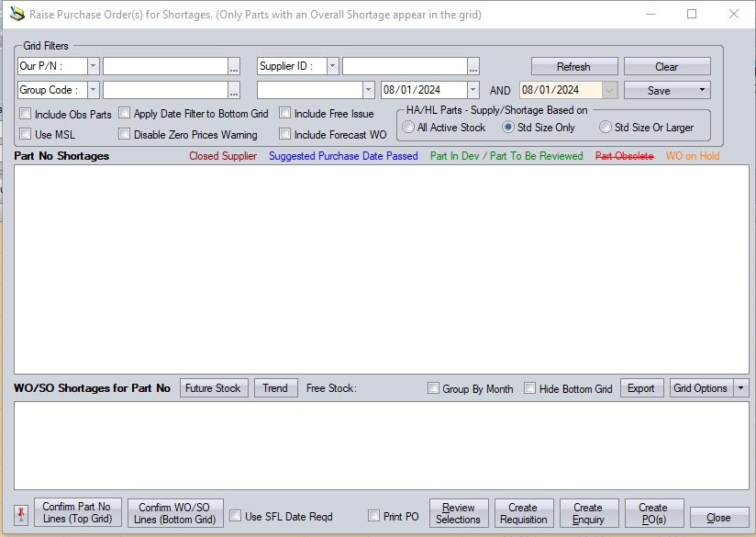Select the All Active Stock radio option
Screen dimensions: 756x537
[x=408, y=128]
